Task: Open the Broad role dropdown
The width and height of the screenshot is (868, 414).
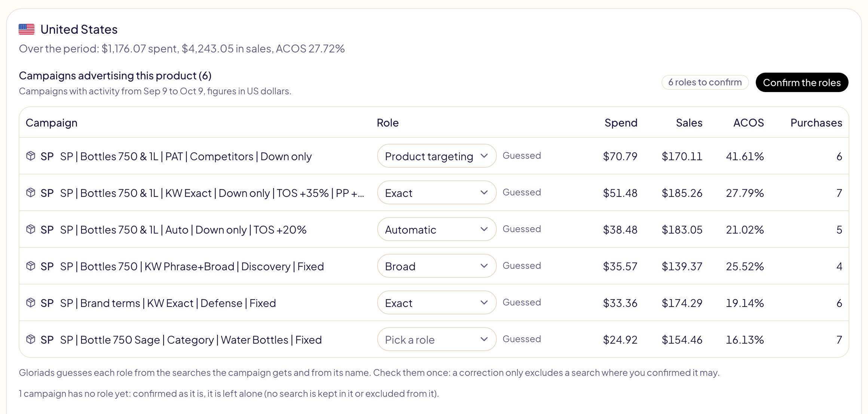Action: click(437, 266)
